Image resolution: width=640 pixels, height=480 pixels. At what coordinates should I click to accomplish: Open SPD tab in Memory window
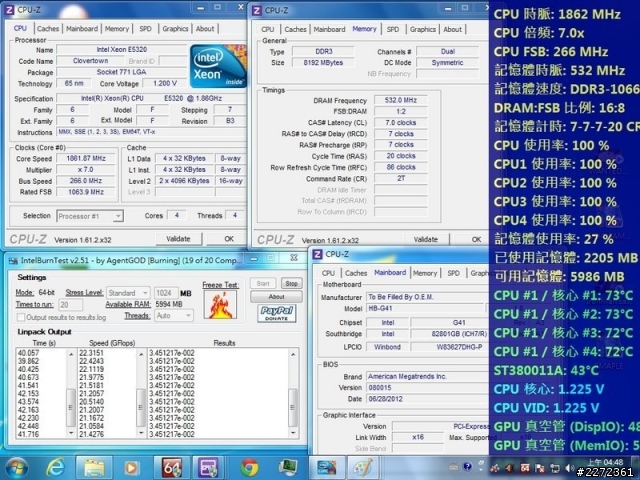pyautogui.click(x=393, y=29)
